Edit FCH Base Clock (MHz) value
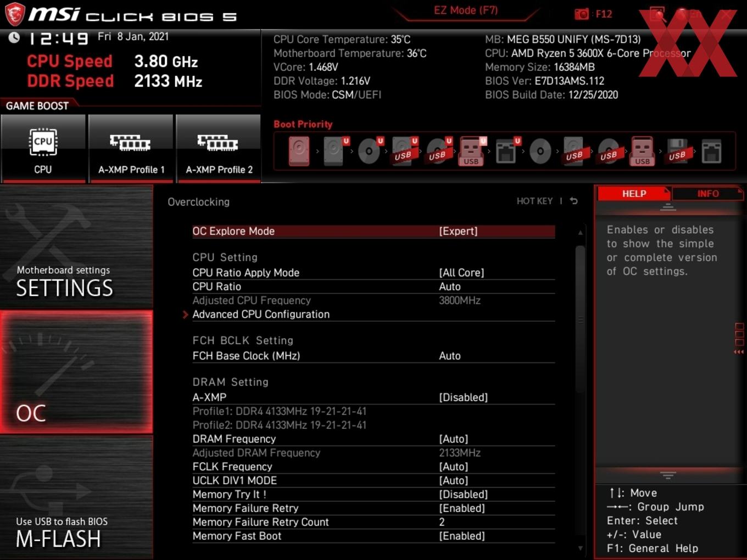 (374, 356)
